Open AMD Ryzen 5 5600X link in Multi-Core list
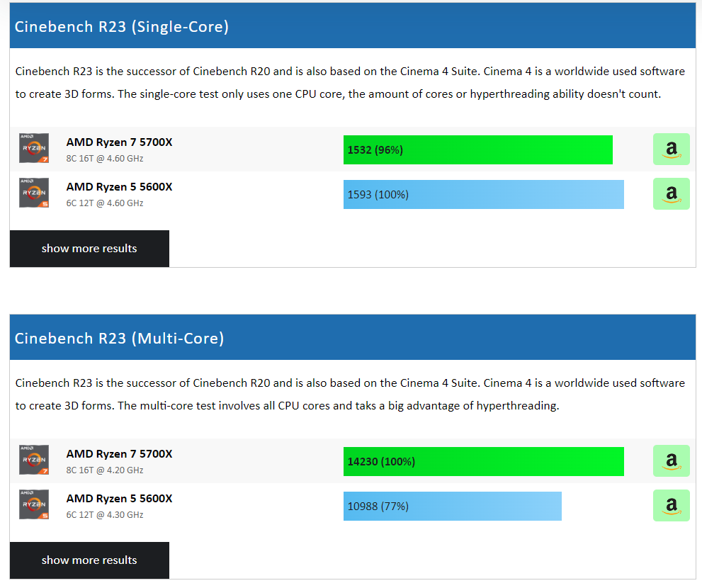This screenshot has width=702, height=588. (x=120, y=499)
